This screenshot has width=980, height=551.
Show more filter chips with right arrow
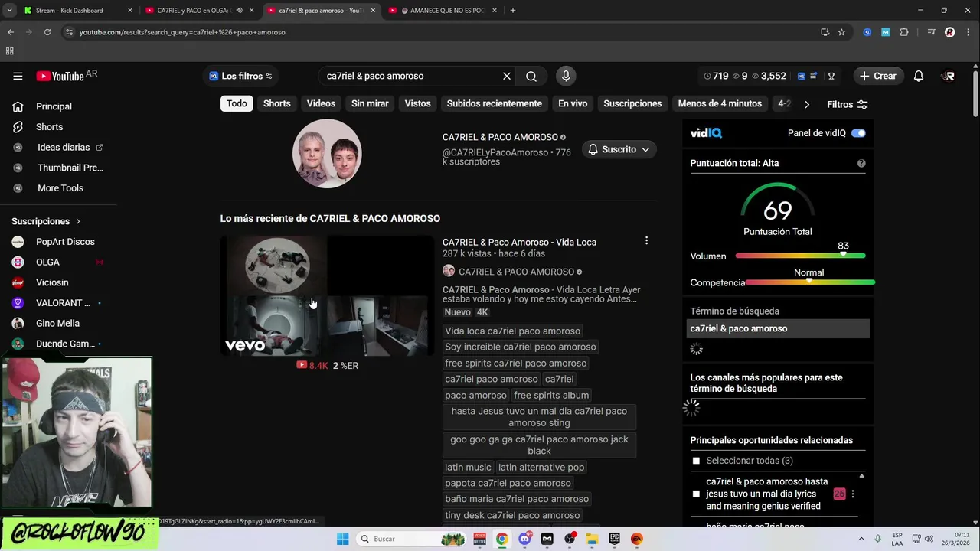[806, 104]
